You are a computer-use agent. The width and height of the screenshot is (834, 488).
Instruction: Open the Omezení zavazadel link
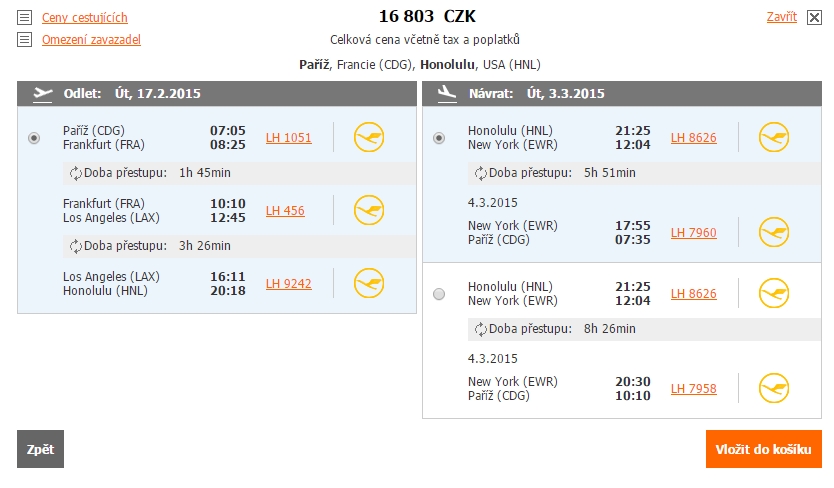(91, 39)
